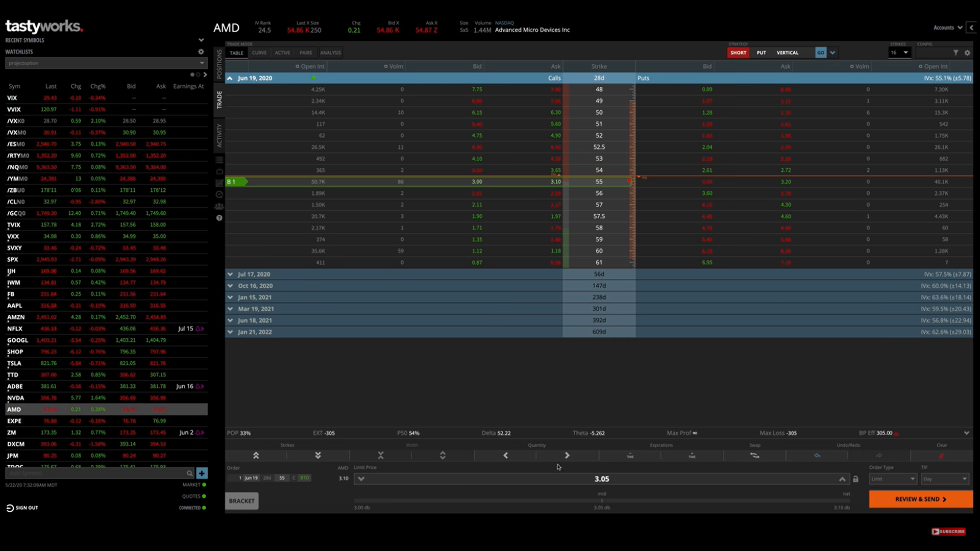Image resolution: width=980 pixels, height=551 pixels.
Task: Click the filter funnel icon in Config
Action: (x=955, y=53)
